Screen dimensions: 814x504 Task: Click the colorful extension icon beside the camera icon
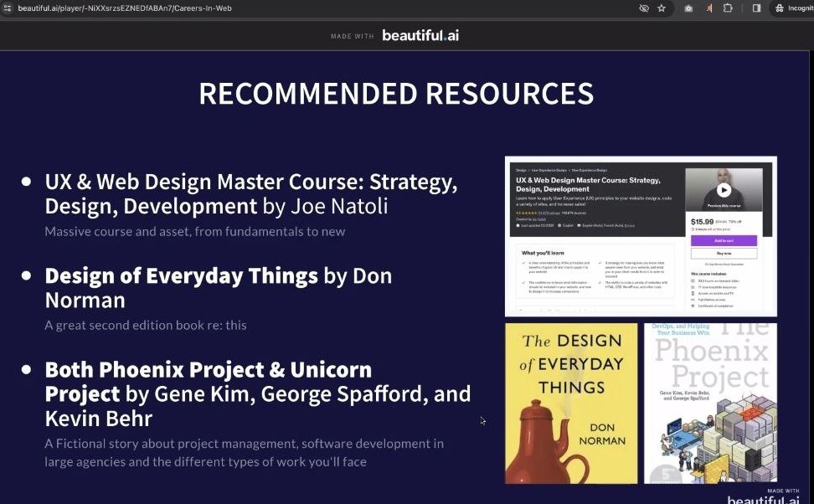coord(709,8)
